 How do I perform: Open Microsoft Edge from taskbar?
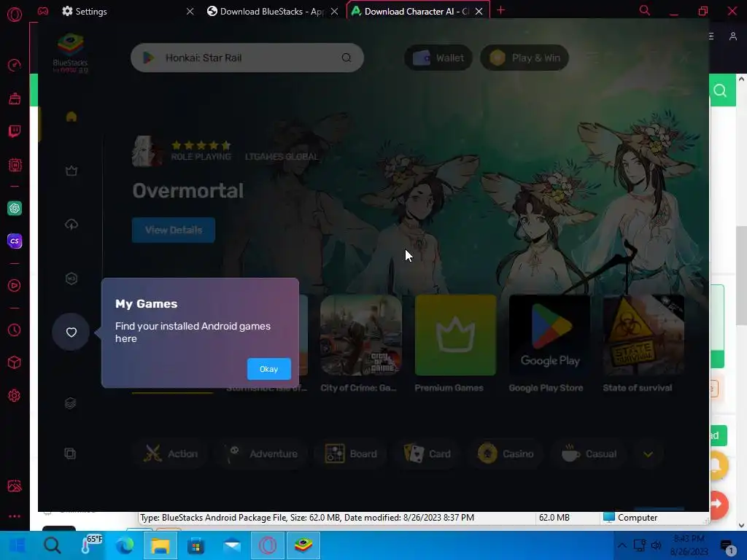tap(125, 545)
